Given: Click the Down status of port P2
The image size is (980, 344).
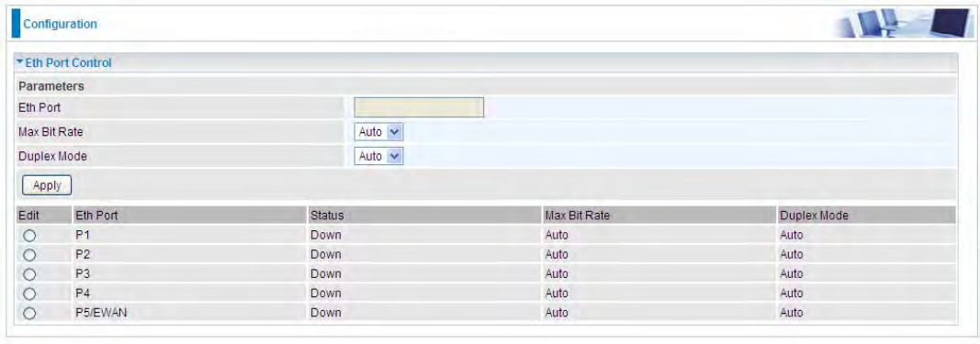Looking at the screenshot, I should [x=326, y=254].
